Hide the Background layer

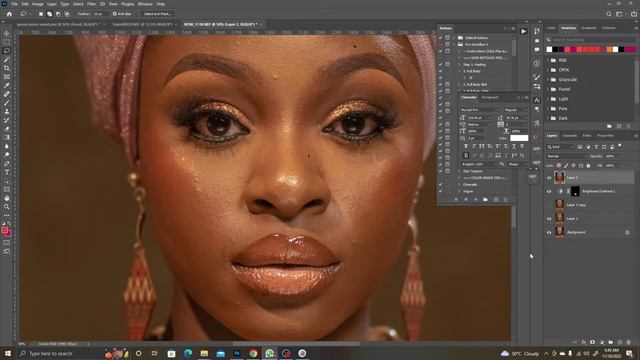pos(549,232)
